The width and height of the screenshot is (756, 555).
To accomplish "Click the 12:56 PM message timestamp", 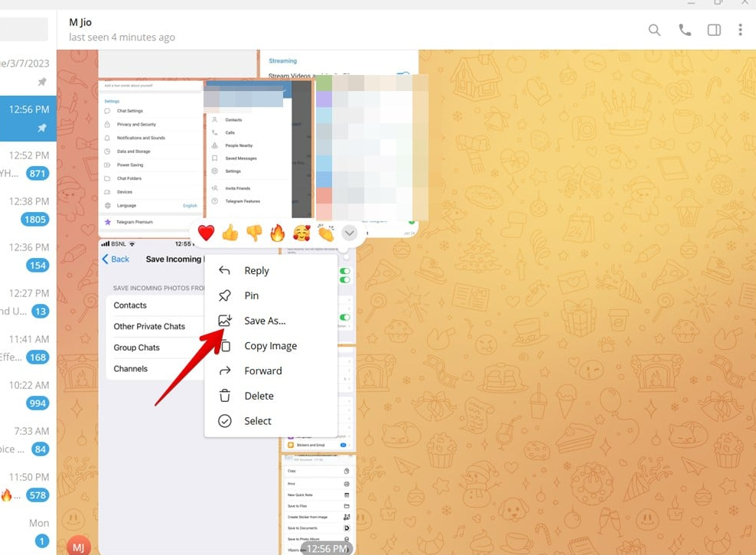I will click(x=327, y=549).
